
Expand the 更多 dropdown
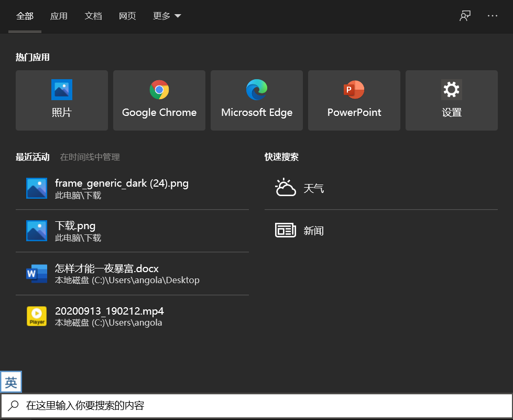tap(167, 16)
